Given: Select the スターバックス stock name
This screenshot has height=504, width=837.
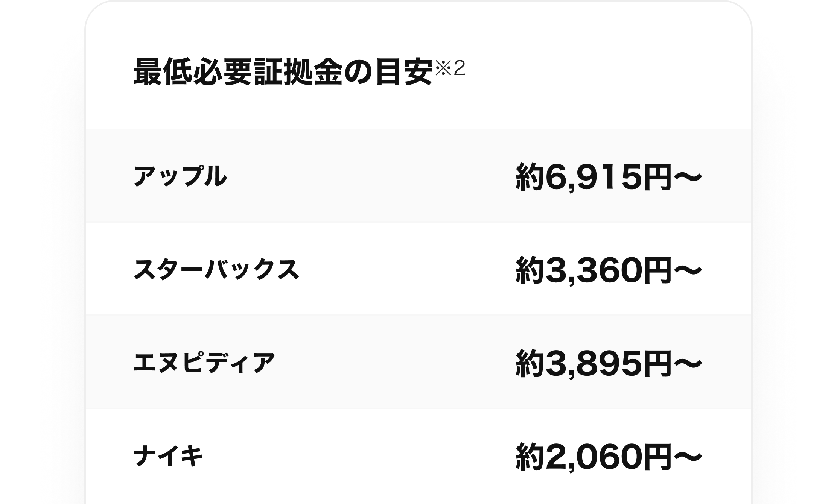Looking at the screenshot, I should pyautogui.click(x=216, y=270).
